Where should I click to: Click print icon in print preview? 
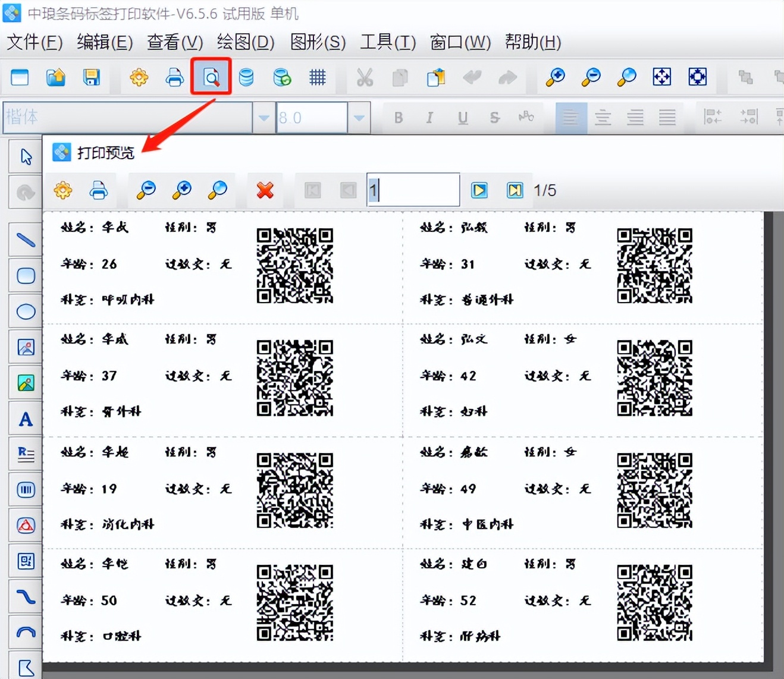pos(99,190)
